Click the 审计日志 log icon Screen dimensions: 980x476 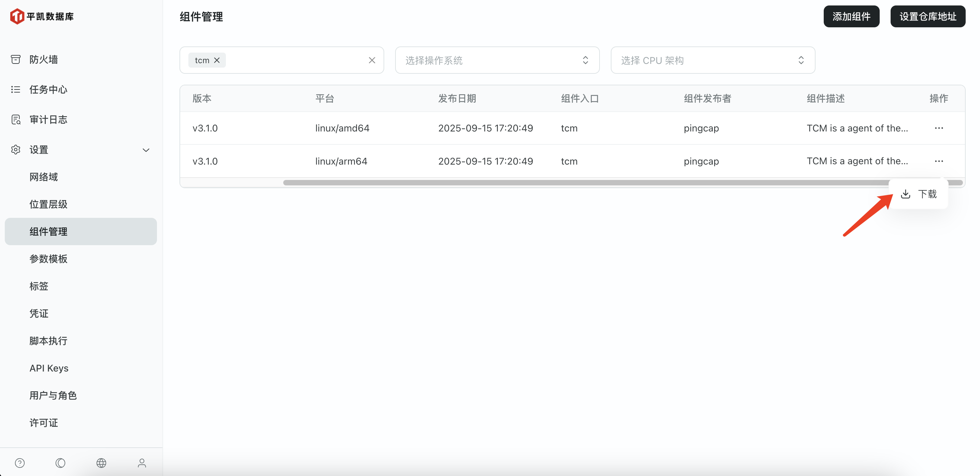coord(16,119)
